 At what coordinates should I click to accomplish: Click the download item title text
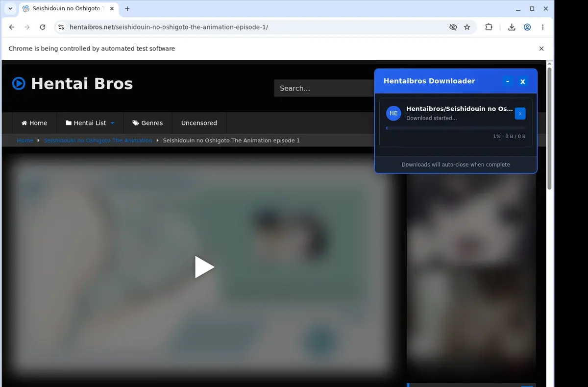pos(460,109)
